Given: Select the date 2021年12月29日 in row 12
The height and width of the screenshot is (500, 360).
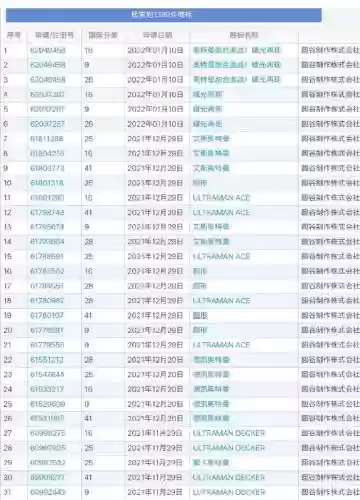Looking at the screenshot, I should click(155, 212).
